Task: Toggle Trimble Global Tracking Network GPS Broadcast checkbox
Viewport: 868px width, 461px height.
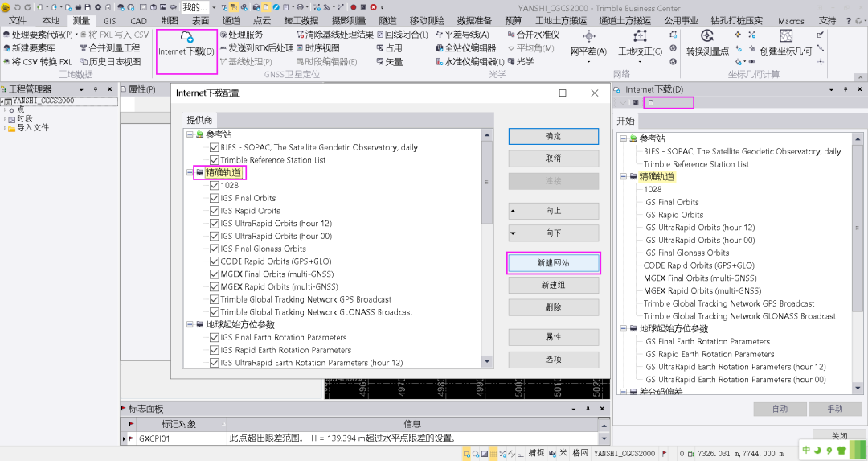Action: pos(215,299)
